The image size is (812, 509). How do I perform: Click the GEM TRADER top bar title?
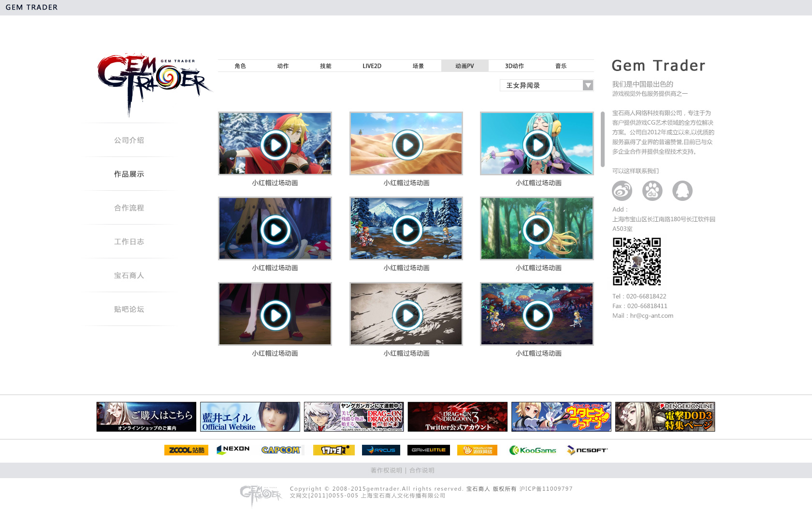(x=31, y=7)
